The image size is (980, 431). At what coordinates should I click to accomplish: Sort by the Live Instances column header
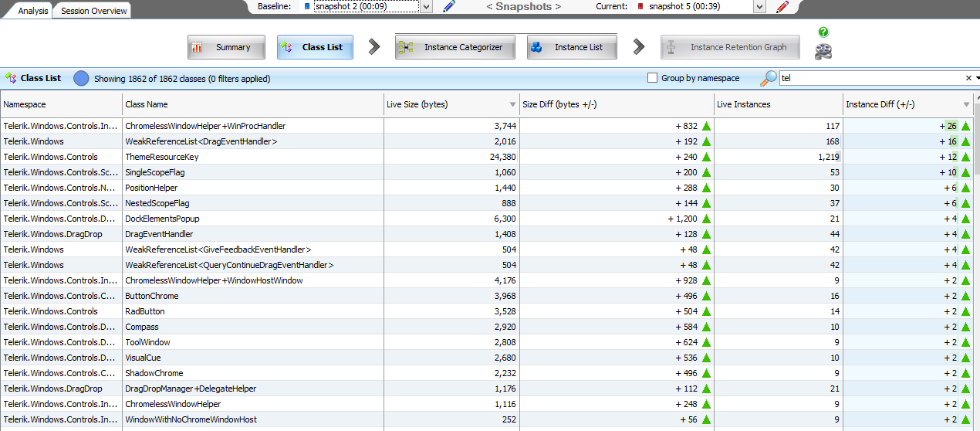click(x=779, y=104)
